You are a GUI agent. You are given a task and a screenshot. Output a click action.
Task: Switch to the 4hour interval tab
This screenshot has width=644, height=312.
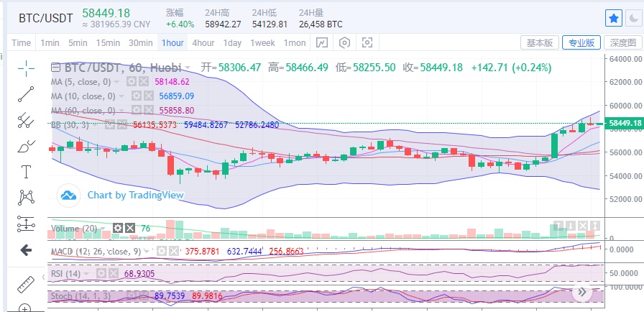(x=203, y=43)
